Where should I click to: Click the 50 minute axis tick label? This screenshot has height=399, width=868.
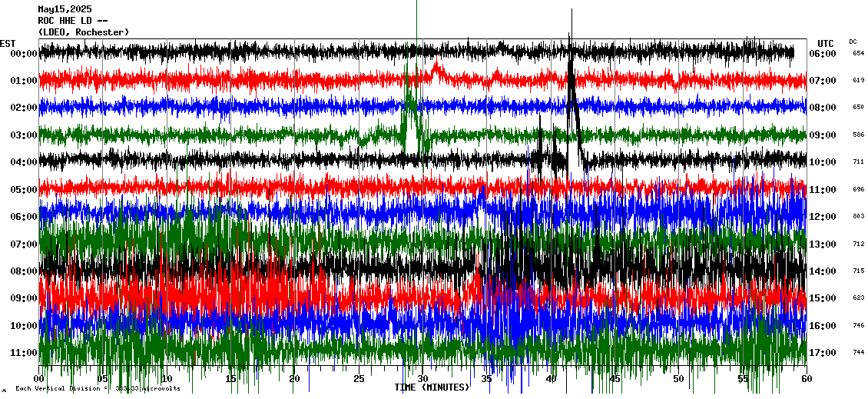(x=679, y=379)
